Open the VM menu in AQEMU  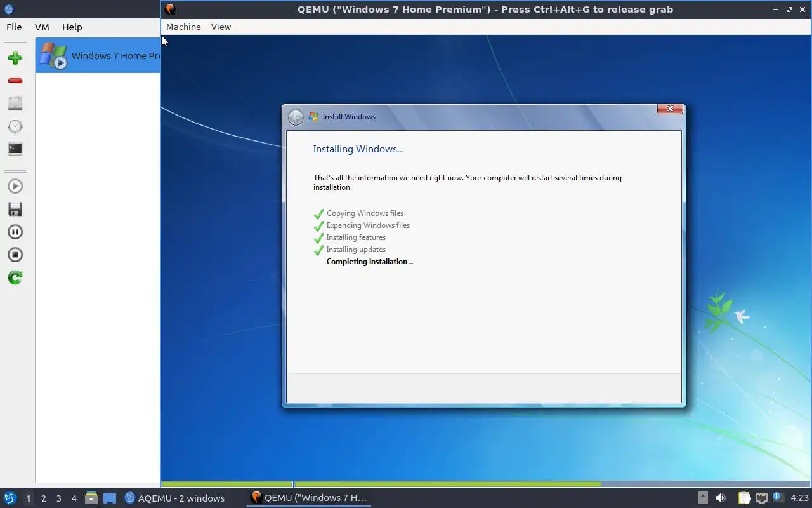pyautogui.click(x=42, y=27)
